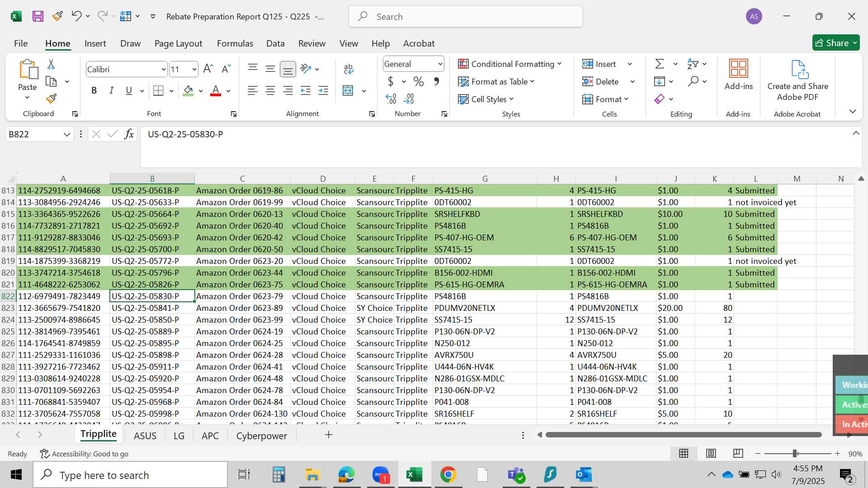Viewport: 868px width, 488px height.
Task: Click the Cut scissors icon
Action: [x=51, y=64]
